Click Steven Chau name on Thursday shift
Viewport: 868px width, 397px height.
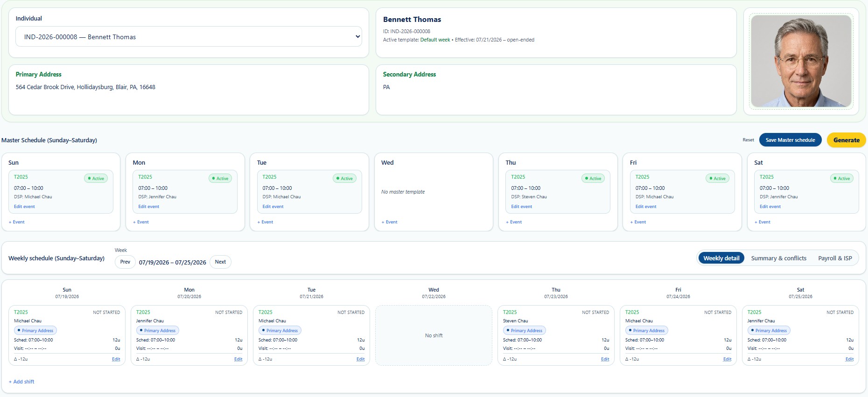515,321
